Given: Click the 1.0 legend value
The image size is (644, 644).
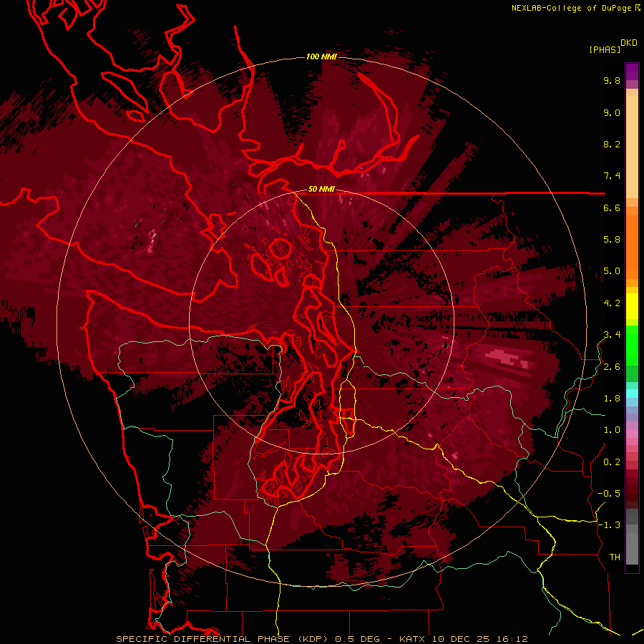Looking at the screenshot, I should 612,430.
